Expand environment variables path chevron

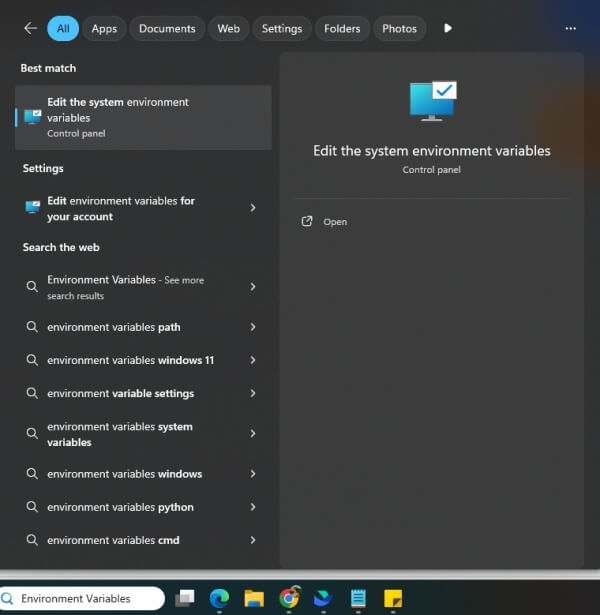[253, 327]
